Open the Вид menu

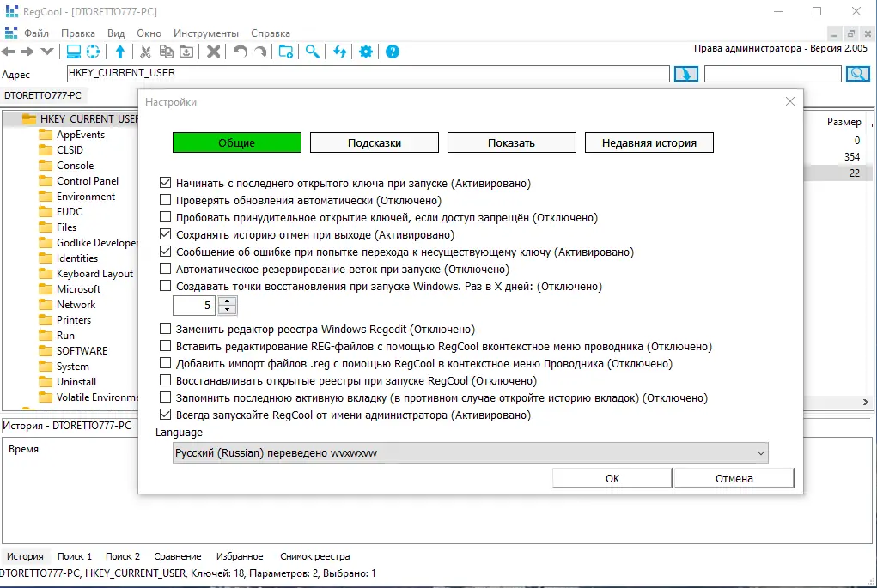(116, 33)
